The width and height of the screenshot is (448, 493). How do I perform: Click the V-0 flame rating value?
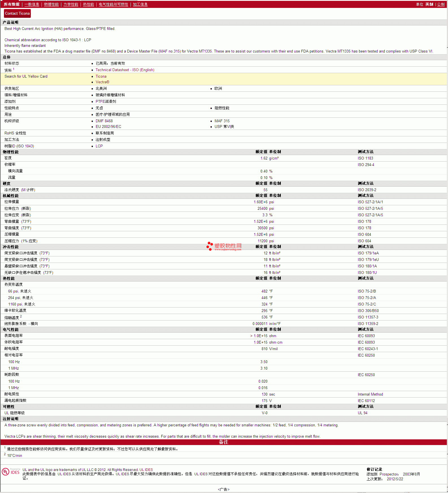(265, 413)
